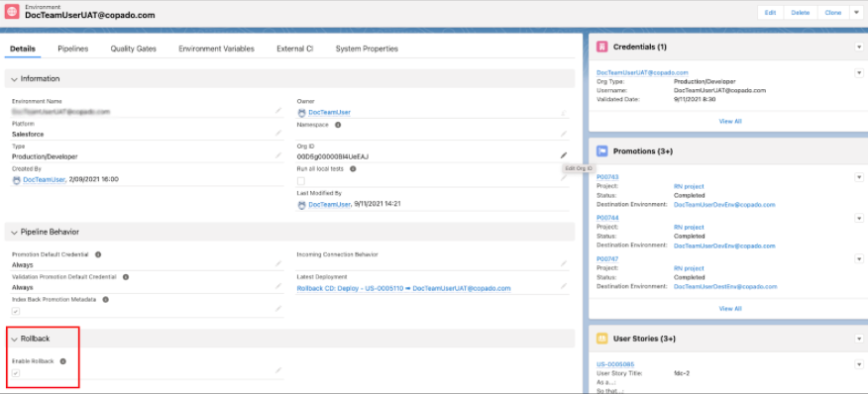Open row actions for promotion P00747
This screenshot has width=868, height=394.
pyautogui.click(x=859, y=259)
